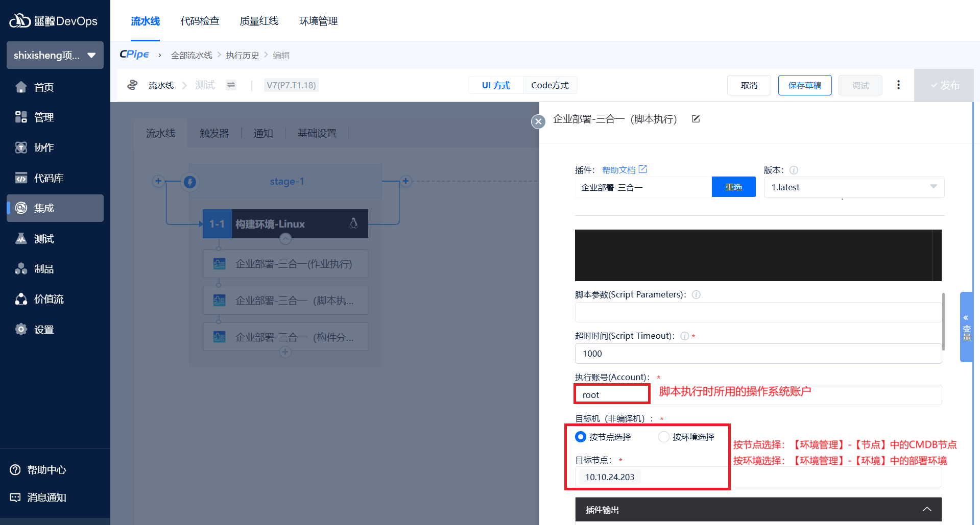Select the 按节点选择 radio option
Image resolution: width=980 pixels, height=525 pixels.
pyautogui.click(x=581, y=437)
